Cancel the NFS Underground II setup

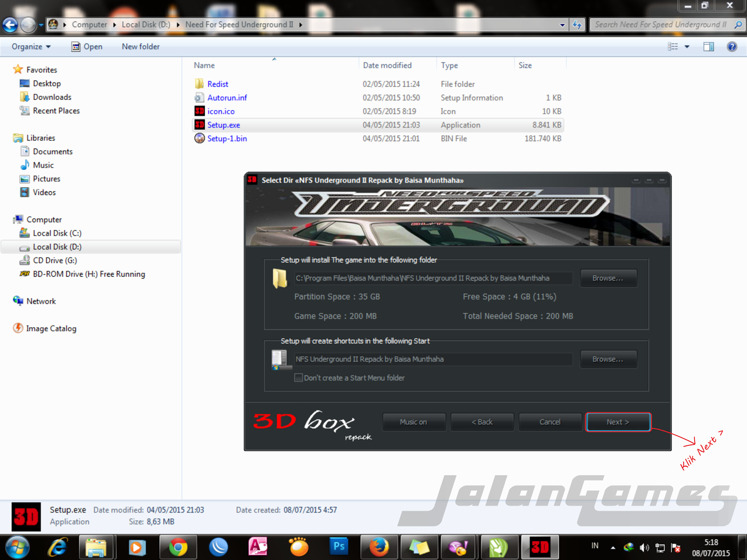(x=550, y=422)
